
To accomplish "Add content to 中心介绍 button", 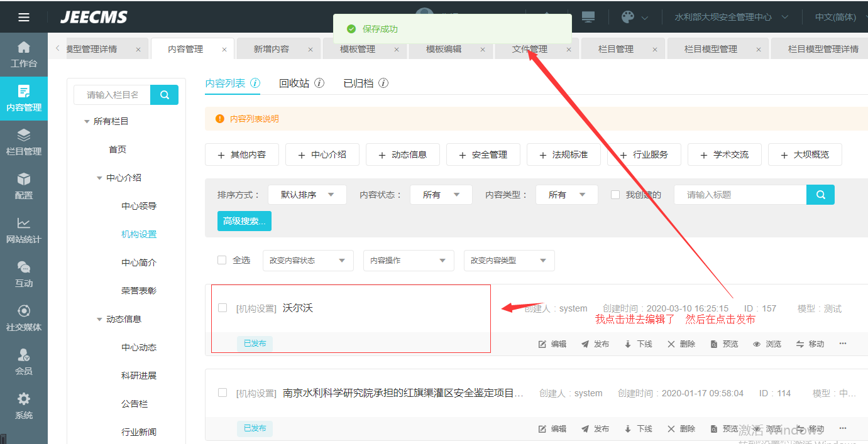I will click(x=322, y=154).
